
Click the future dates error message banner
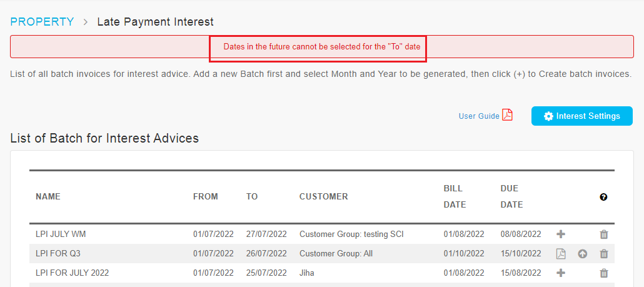(322, 46)
